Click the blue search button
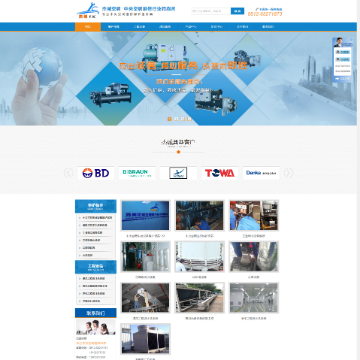The width and height of the screenshot is (360, 360). point(237,11)
